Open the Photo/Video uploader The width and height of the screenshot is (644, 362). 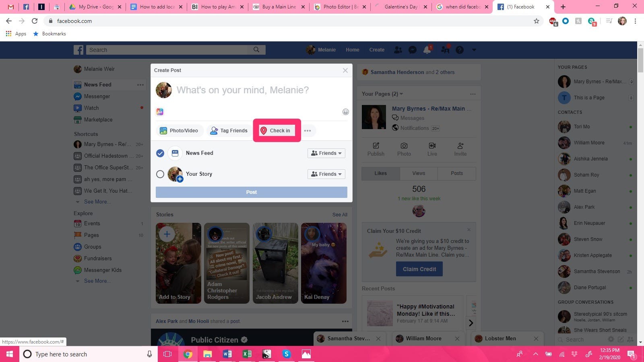179,130
